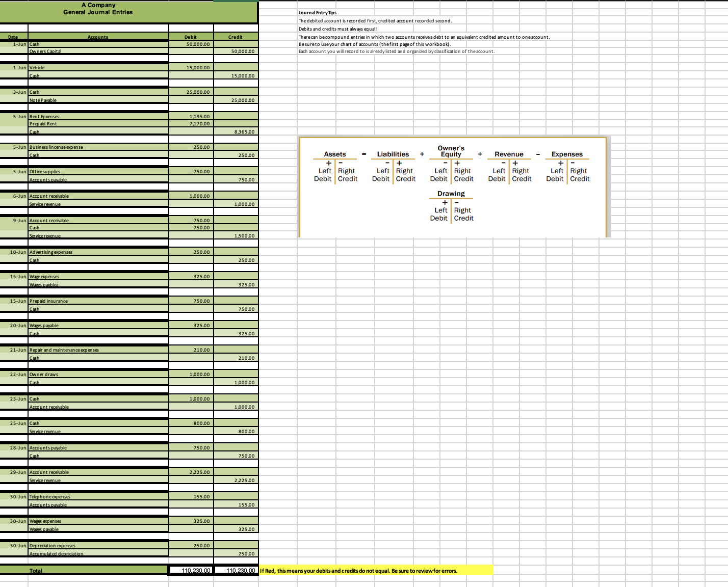Viewport: 728px width, 587px height.
Task: Click the 'Revenue' heading in the equation diagram
Action: [509, 154]
